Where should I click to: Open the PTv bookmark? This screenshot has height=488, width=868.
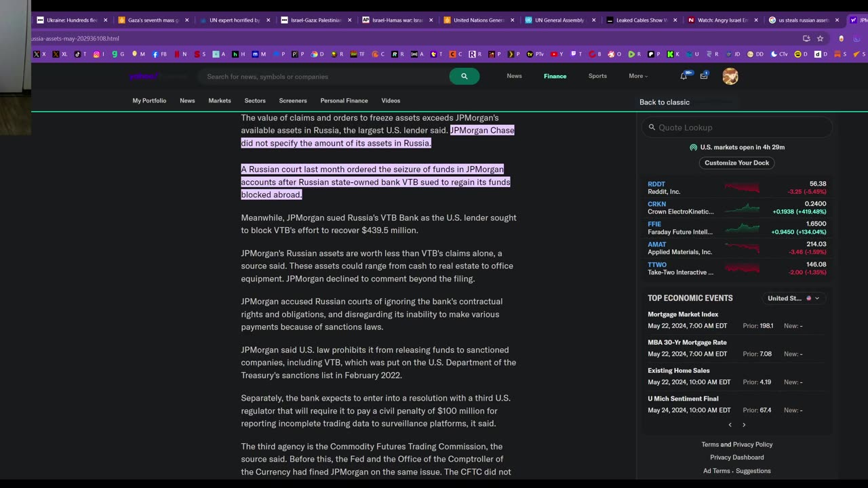535,54
